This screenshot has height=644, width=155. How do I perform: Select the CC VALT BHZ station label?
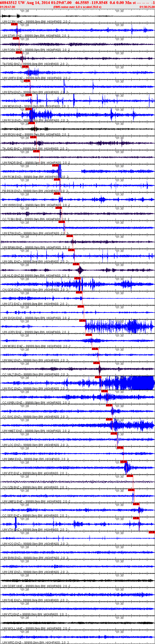(x=12, y=374)
